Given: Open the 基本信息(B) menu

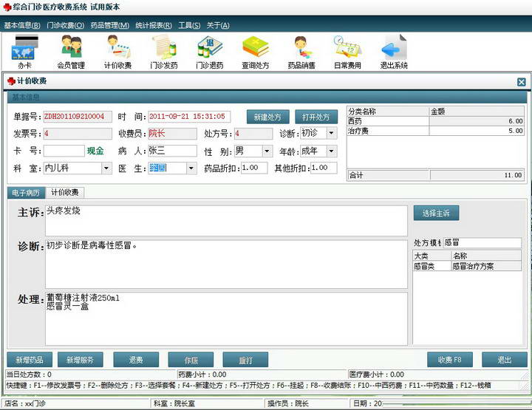Looking at the screenshot, I should point(22,25).
